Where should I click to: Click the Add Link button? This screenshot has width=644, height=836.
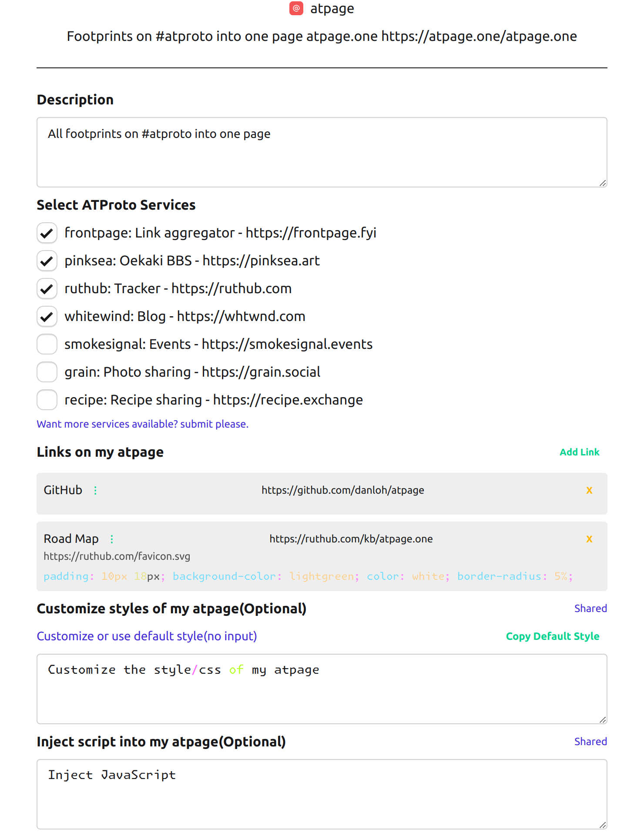click(579, 452)
